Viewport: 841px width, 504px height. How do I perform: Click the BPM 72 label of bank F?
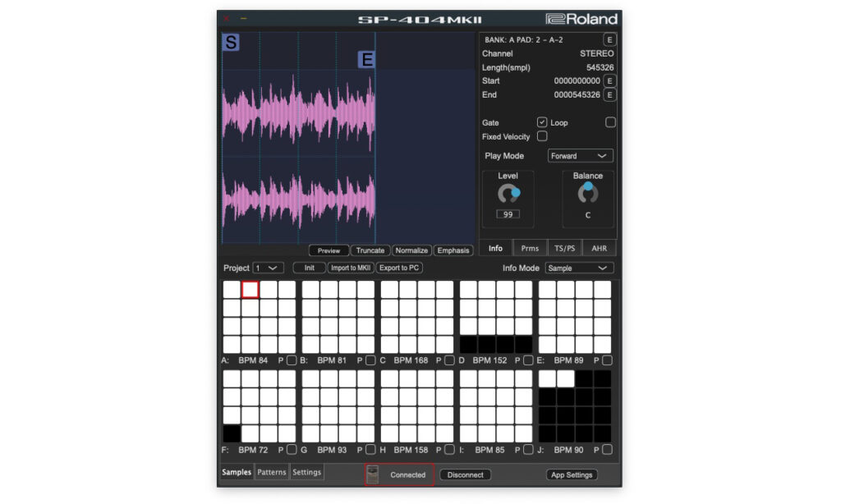coord(253,450)
